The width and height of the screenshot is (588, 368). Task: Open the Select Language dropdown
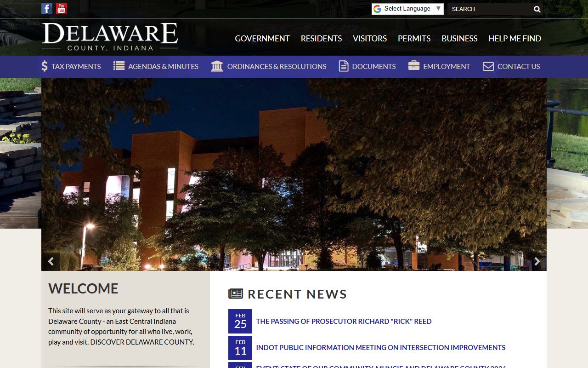pyautogui.click(x=407, y=9)
